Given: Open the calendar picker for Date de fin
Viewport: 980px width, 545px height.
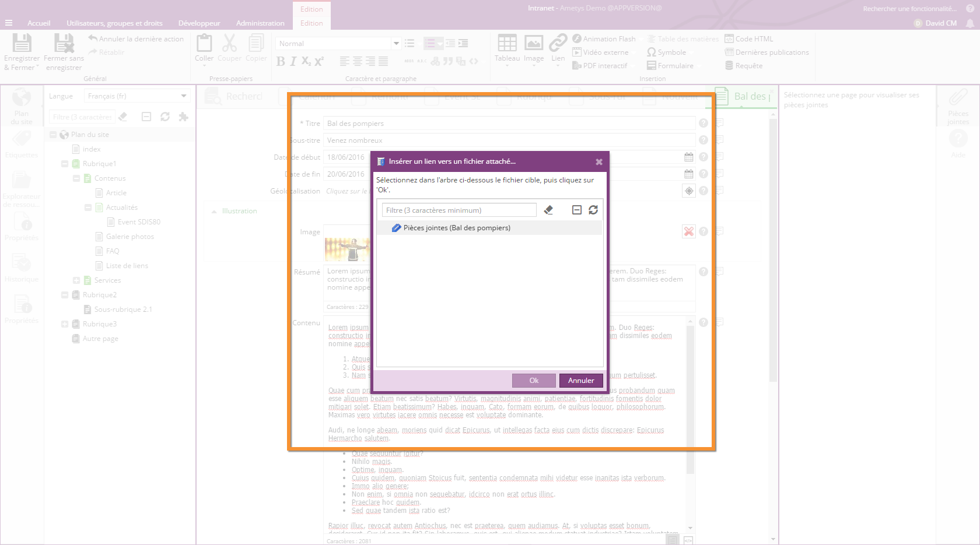Looking at the screenshot, I should click(689, 174).
